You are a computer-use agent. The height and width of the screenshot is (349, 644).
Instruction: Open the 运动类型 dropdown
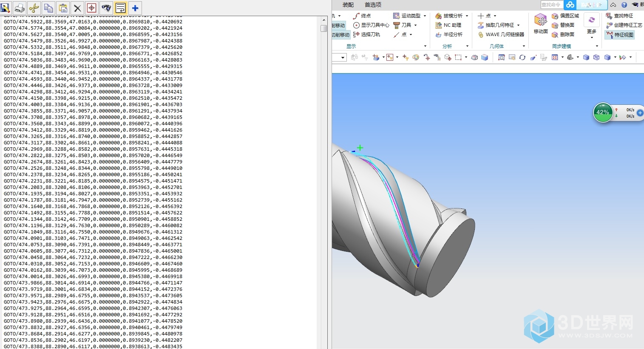(x=410, y=16)
